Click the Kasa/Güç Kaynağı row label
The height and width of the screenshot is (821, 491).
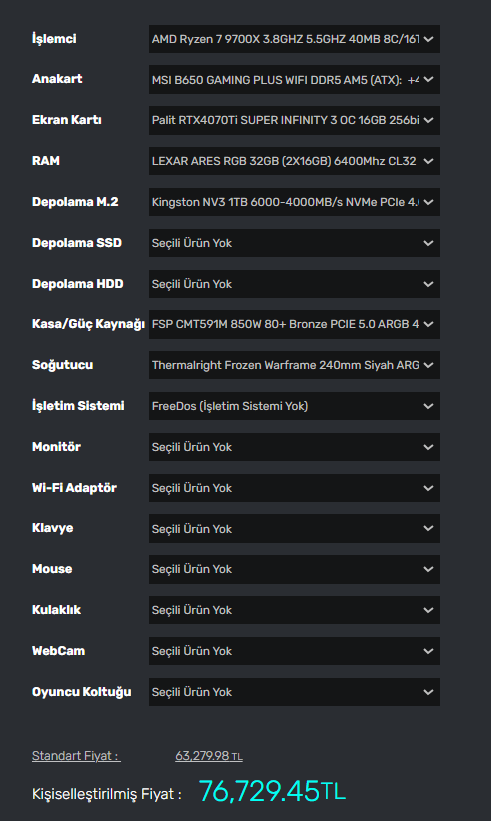tap(88, 325)
